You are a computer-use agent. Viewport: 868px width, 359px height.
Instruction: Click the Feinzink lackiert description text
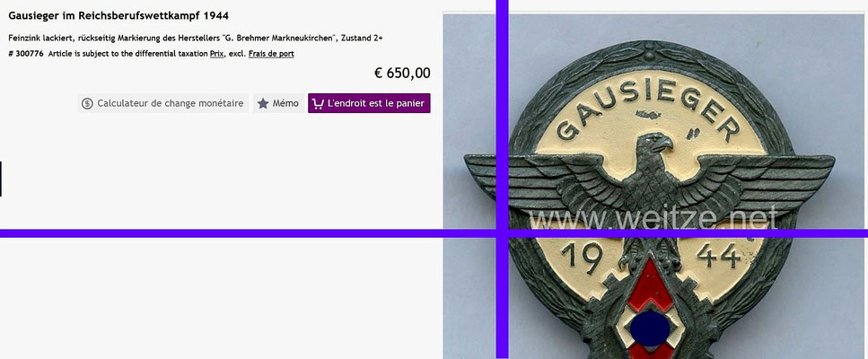196,39
